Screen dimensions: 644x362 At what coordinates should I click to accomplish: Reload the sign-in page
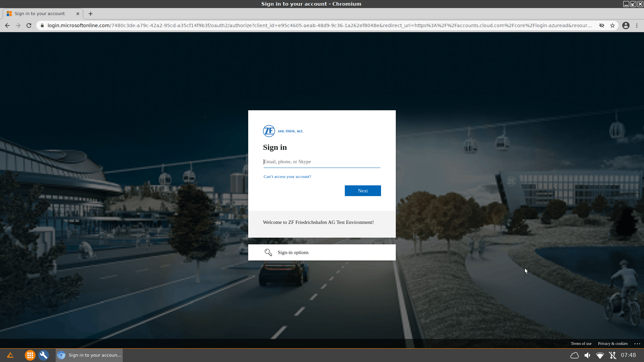(x=29, y=25)
